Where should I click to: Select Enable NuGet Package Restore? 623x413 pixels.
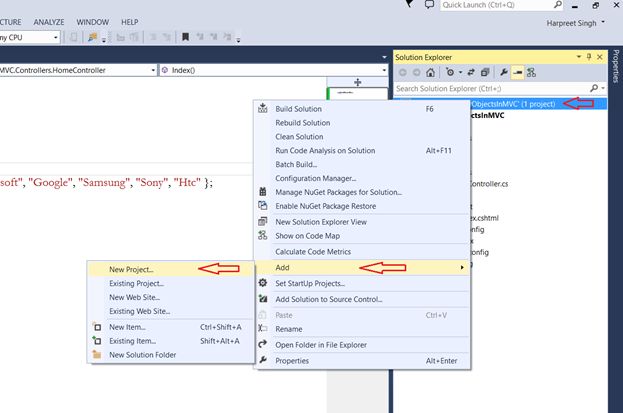[362, 206]
